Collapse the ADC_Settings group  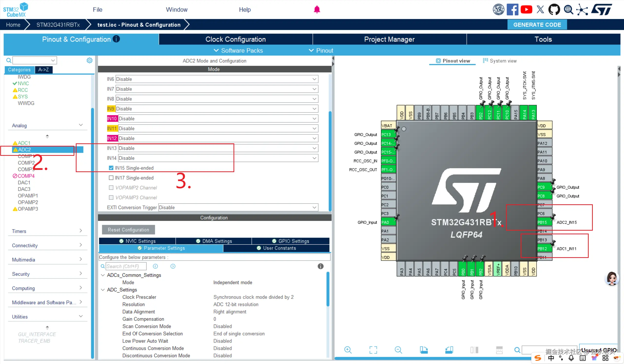pos(103,290)
